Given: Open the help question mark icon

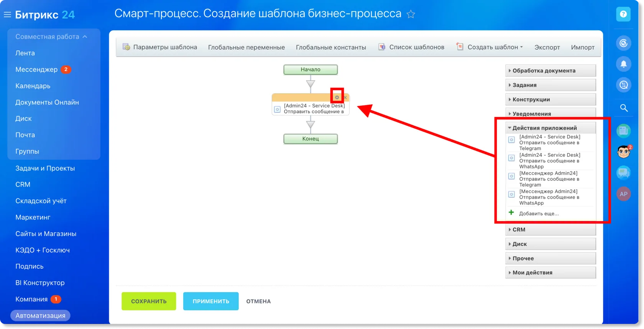Looking at the screenshot, I should [x=623, y=14].
